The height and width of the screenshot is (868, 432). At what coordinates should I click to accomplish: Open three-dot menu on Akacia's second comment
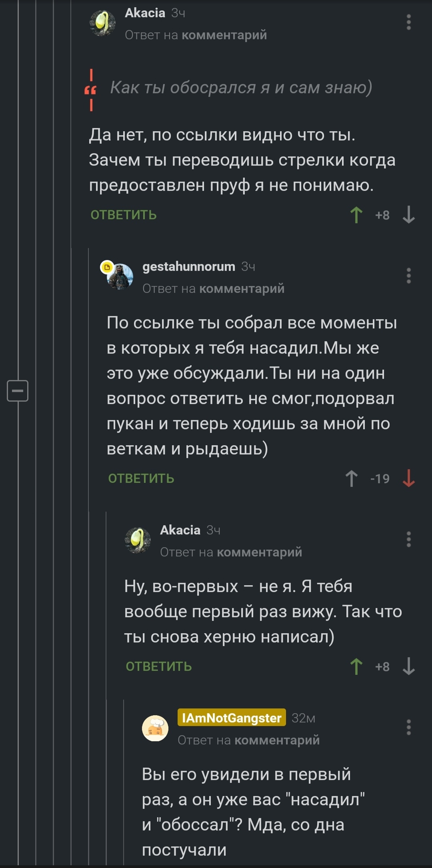(x=408, y=540)
